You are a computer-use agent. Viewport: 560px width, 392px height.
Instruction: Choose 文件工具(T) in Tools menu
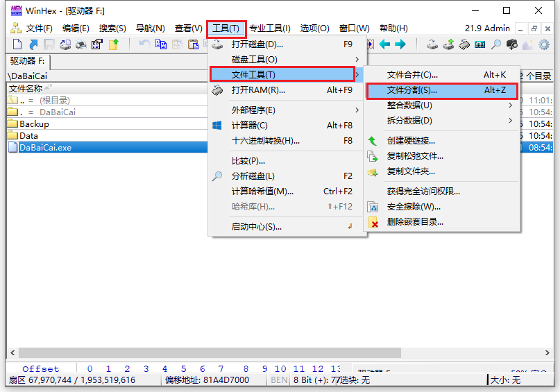click(285, 75)
